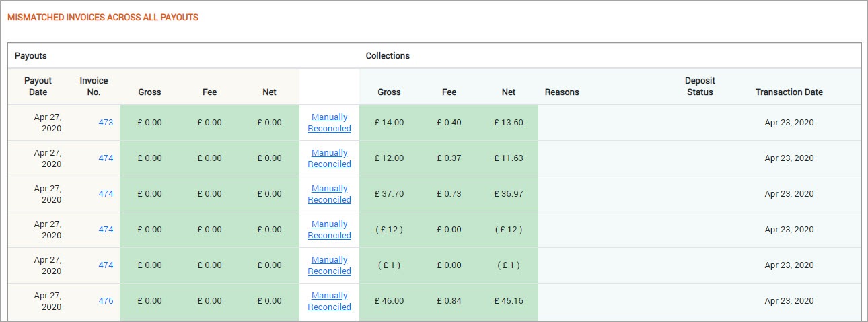The image size is (868, 322).
Task: Select collections net value £ 36.97
Action: pyautogui.click(x=509, y=194)
